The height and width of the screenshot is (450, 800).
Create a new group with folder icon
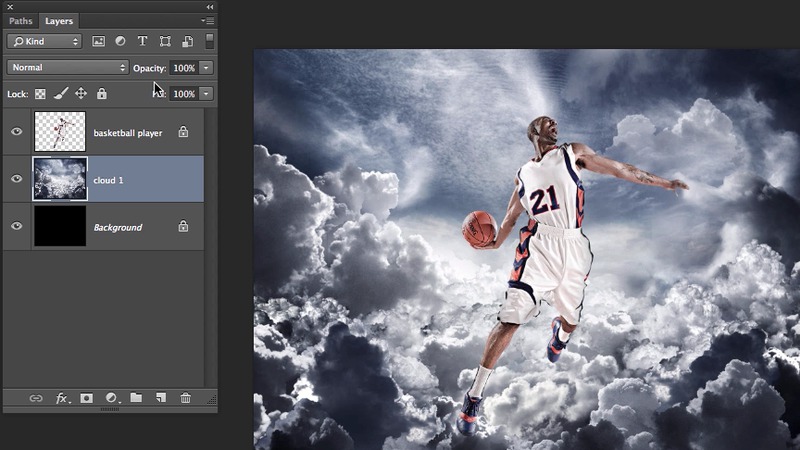point(136,398)
